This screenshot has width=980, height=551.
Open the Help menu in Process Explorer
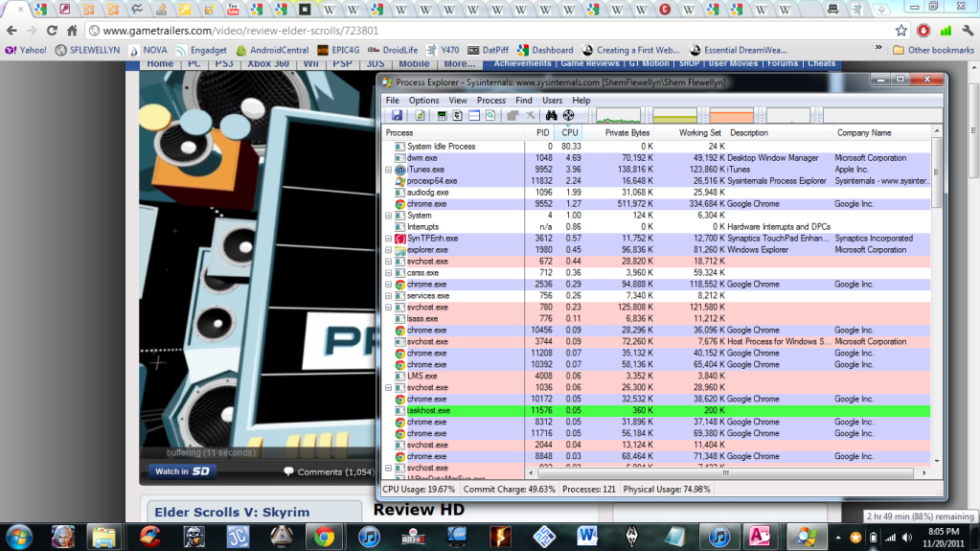coord(581,100)
